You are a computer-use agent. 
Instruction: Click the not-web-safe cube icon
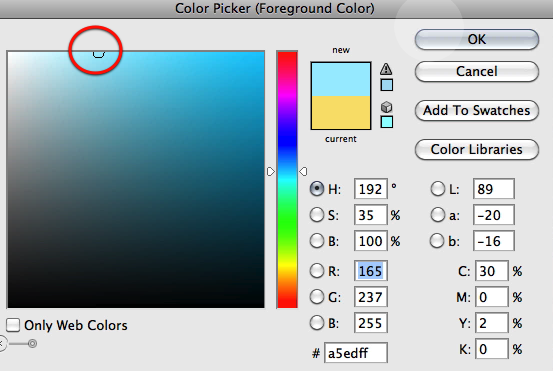pyautogui.click(x=387, y=107)
